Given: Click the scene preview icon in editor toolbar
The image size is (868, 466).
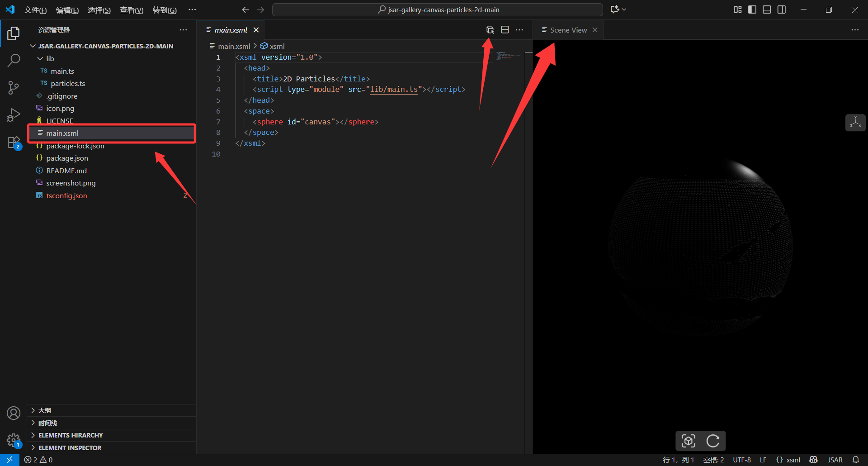Looking at the screenshot, I should (490, 30).
